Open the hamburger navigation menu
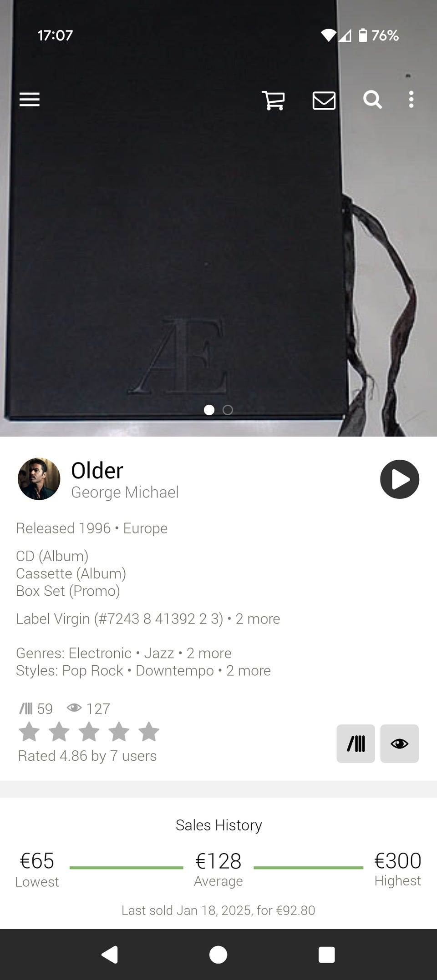 30,100
